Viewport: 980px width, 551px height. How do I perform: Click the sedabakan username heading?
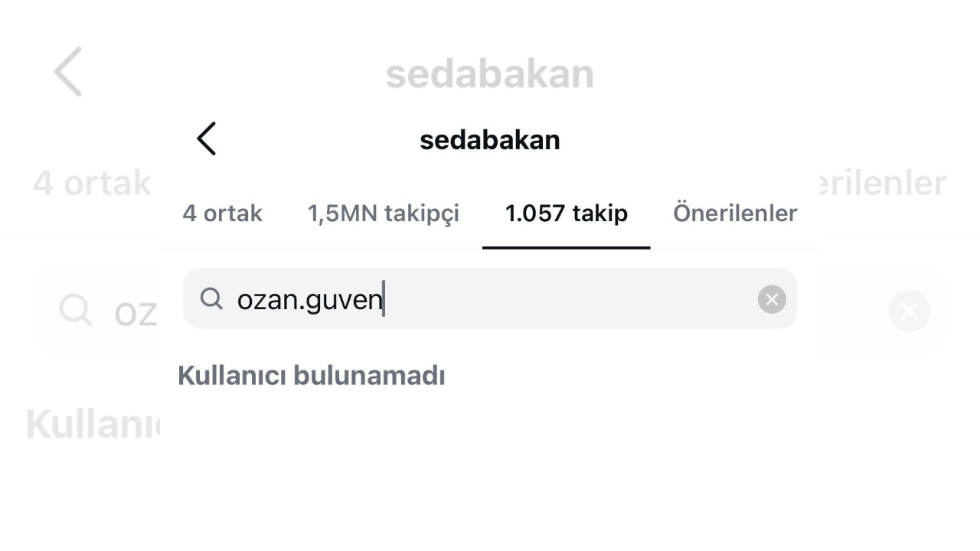click(489, 139)
